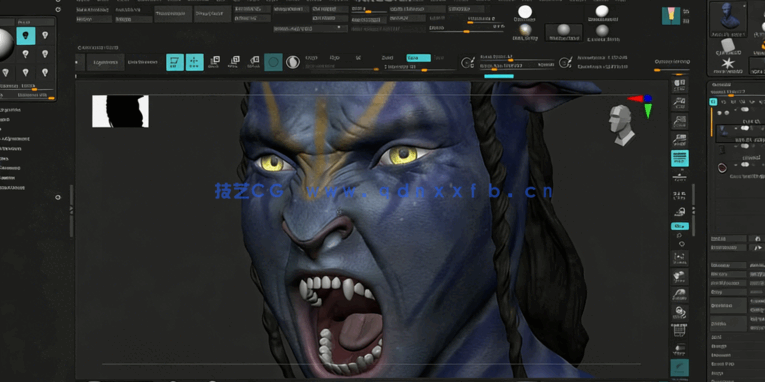Activate the Rotate transform icon in top shelf
Image resolution: width=765 pixels, height=382 pixels.
[254, 62]
